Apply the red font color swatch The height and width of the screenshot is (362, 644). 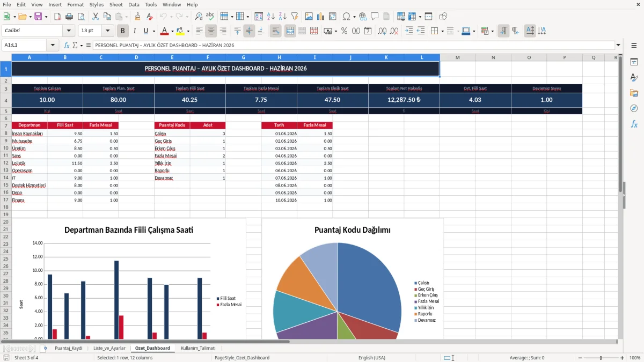click(x=165, y=31)
